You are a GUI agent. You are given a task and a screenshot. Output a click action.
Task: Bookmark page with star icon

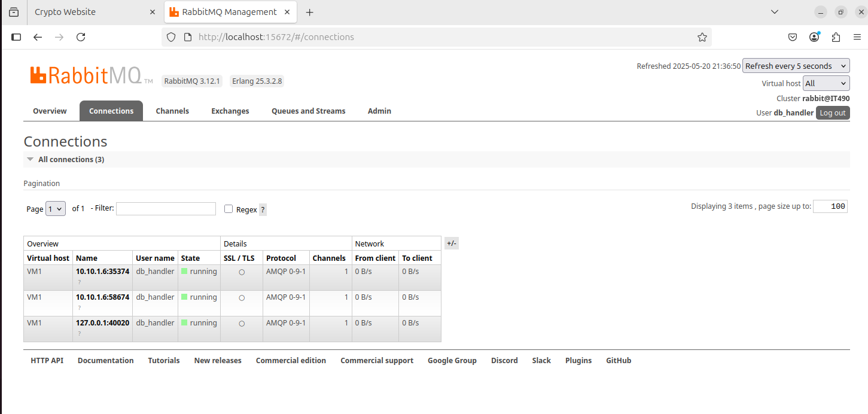[x=702, y=37]
